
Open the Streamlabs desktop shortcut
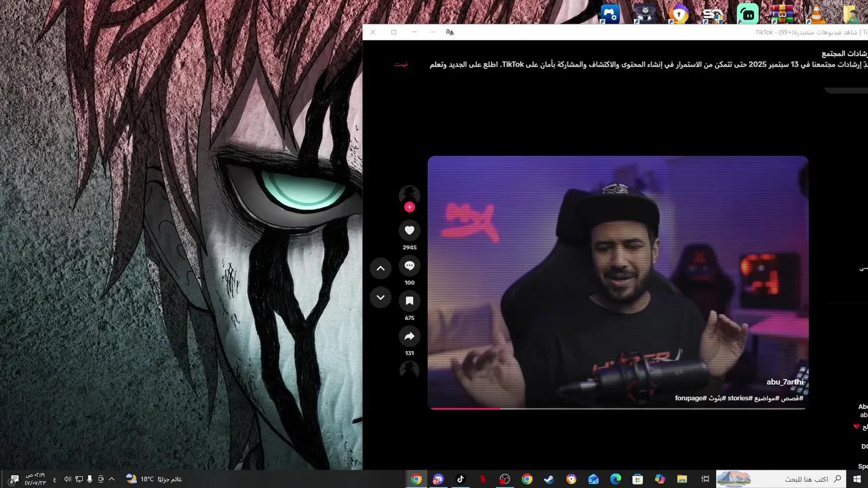(747, 14)
